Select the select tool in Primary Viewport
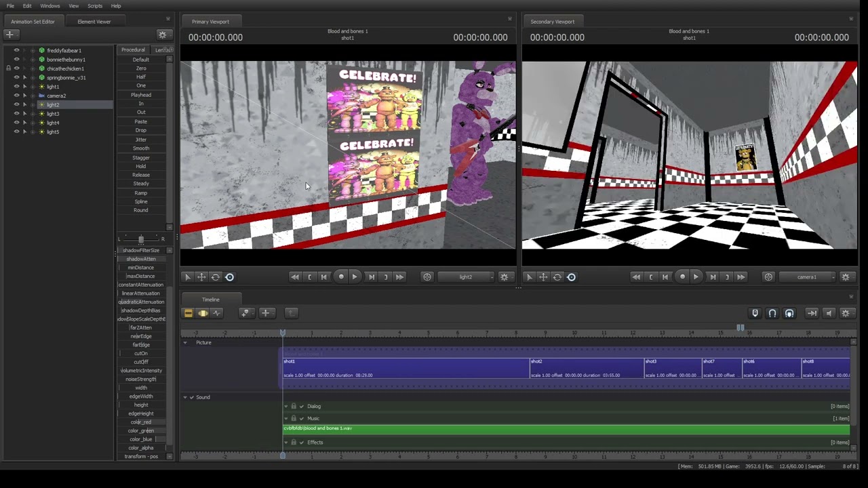Screen dimensions: 868x488 coord(188,277)
